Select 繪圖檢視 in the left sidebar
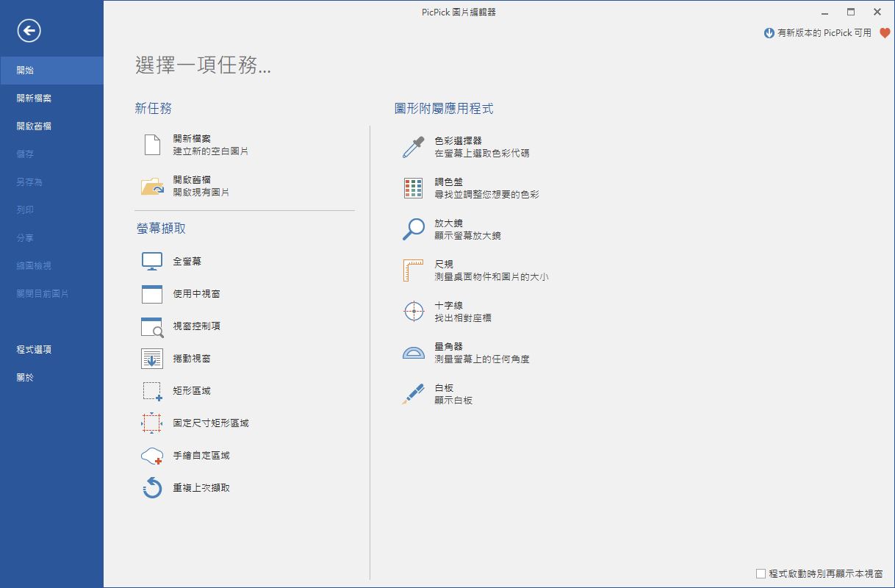This screenshot has width=895, height=588. [x=51, y=266]
